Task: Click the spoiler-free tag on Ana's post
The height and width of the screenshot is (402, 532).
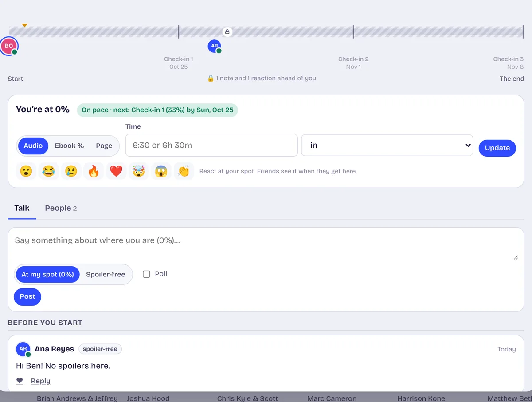Action: (x=100, y=349)
